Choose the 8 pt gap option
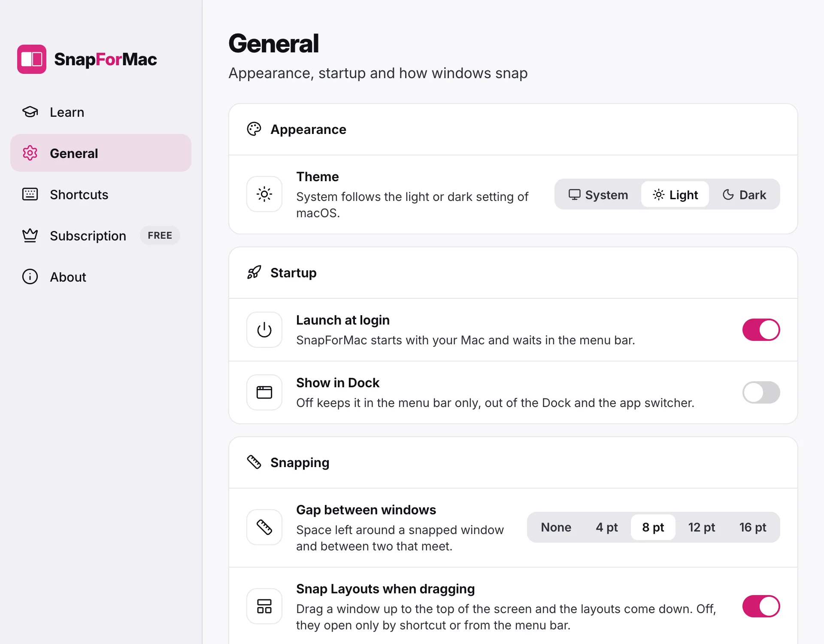The image size is (824, 644). pyautogui.click(x=653, y=527)
